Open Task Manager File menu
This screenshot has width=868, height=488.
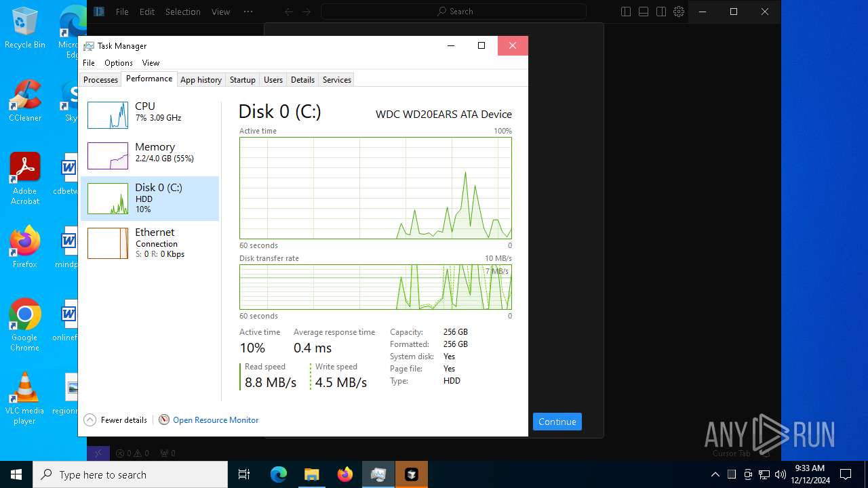point(89,62)
